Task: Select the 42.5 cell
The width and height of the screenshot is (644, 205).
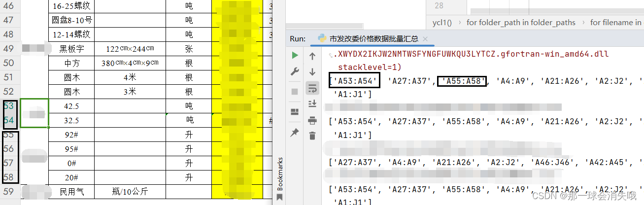Action: (71, 106)
